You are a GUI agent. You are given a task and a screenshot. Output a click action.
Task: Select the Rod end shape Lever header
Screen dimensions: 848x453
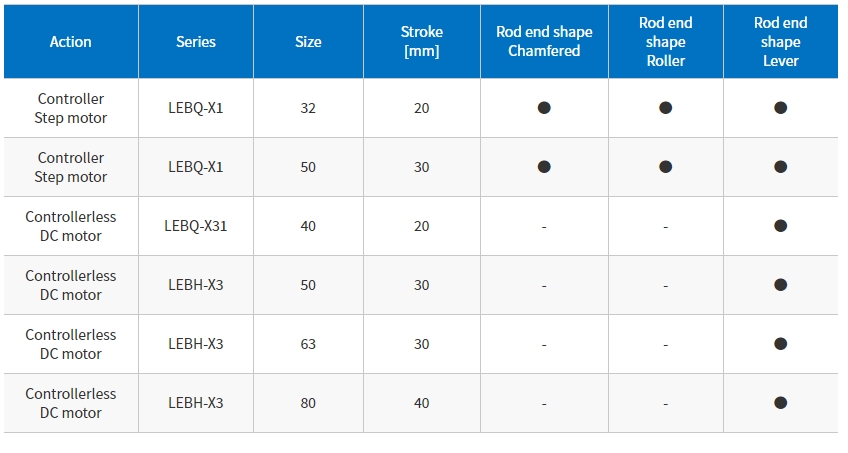780,42
